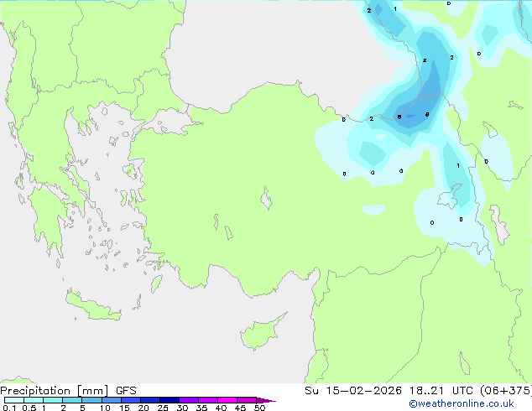Click the '25' legend scale label
This screenshot has width=532, height=411.
point(163,408)
